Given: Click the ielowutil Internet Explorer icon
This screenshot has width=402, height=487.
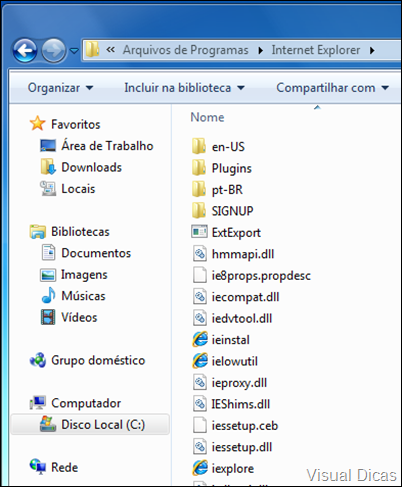Looking at the screenshot, I should pyautogui.click(x=200, y=361).
